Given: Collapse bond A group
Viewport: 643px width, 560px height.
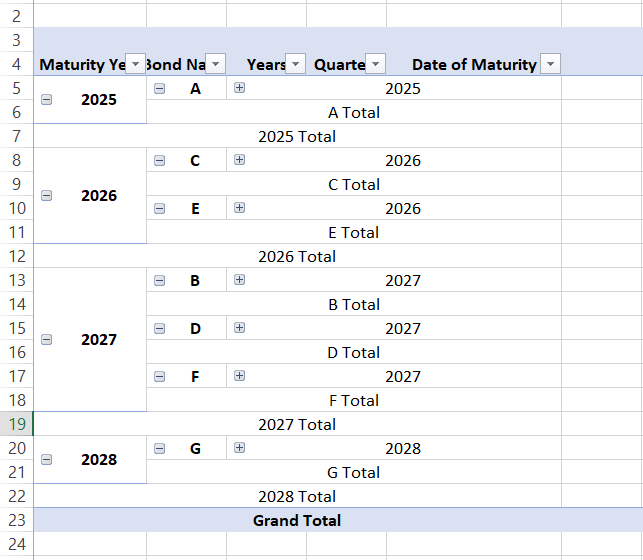Looking at the screenshot, I should coord(160,88).
